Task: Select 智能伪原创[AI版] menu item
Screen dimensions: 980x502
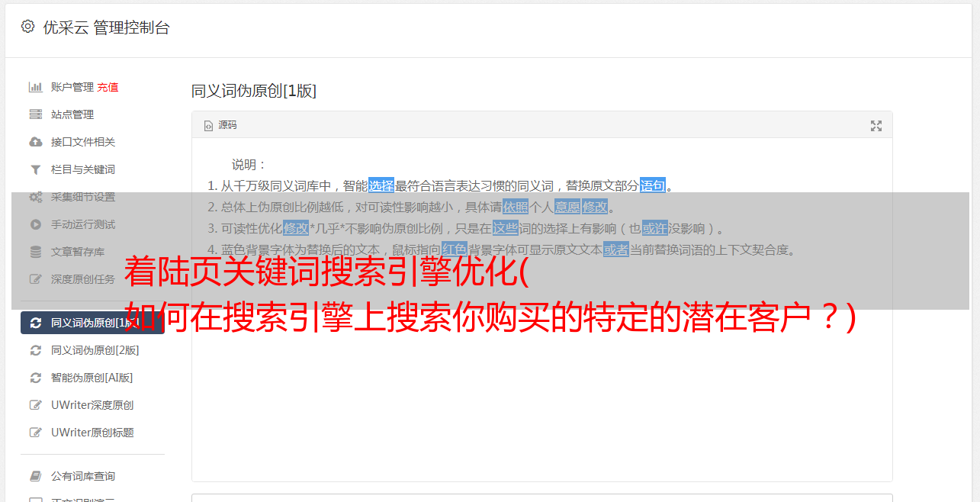Action: (x=92, y=378)
